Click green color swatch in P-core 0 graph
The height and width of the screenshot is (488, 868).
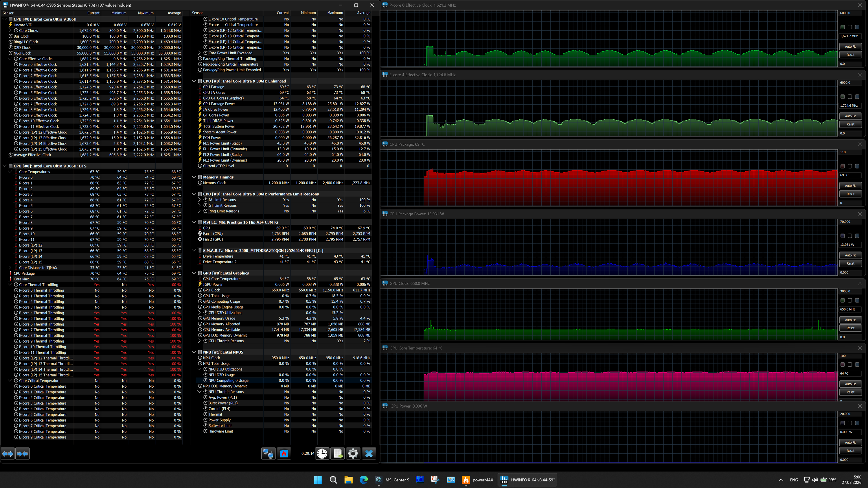[842, 27]
